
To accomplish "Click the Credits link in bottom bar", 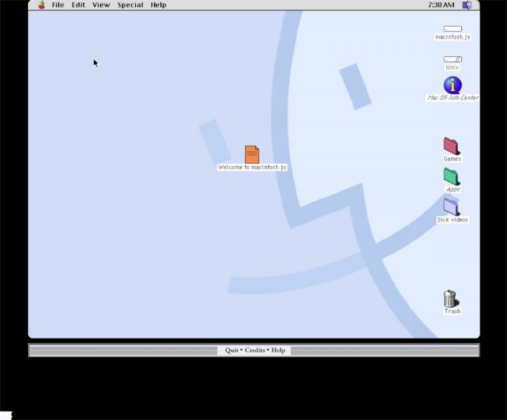I will (255, 350).
